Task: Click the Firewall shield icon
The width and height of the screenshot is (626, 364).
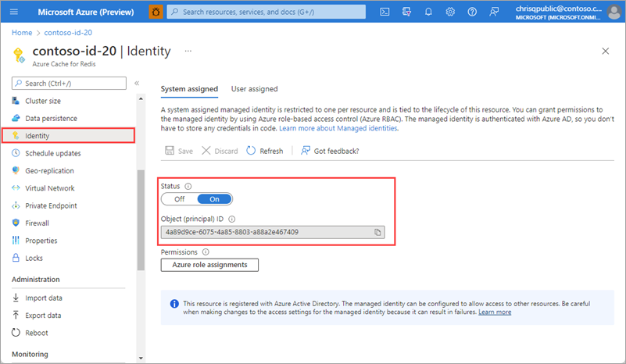Action: coord(16,223)
